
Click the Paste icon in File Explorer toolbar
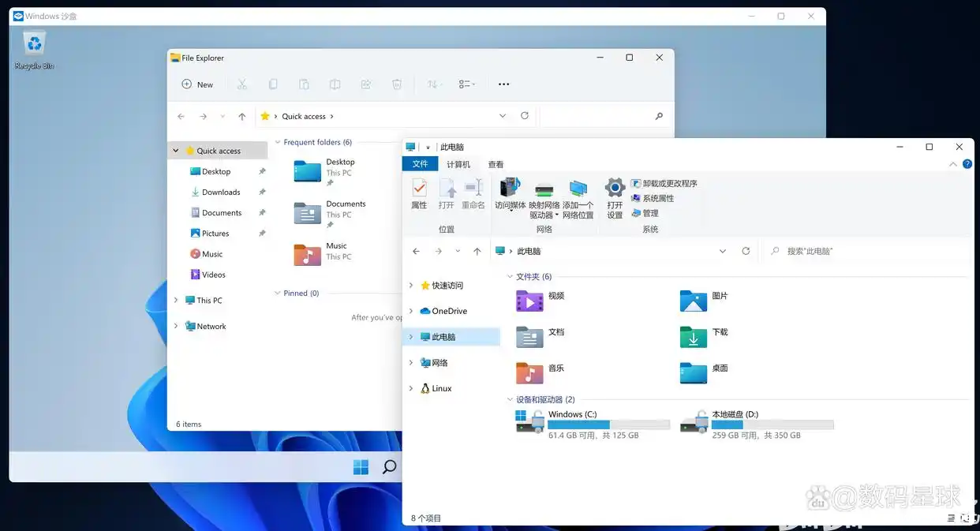304,84
